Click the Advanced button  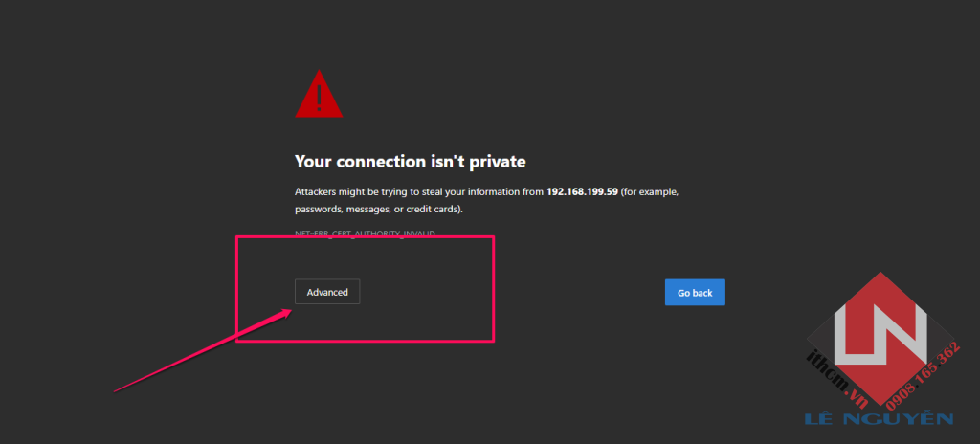pos(327,292)
